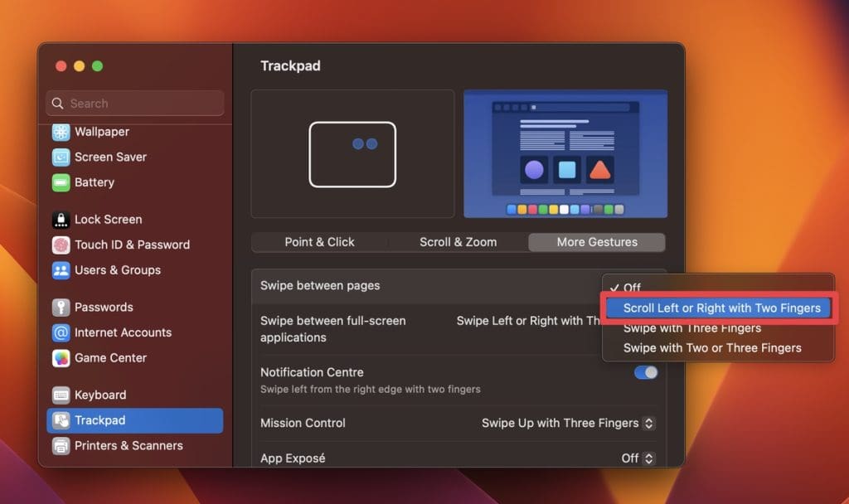
Task: Click the Internet Accounts @ icon
Action: point(61,332)
